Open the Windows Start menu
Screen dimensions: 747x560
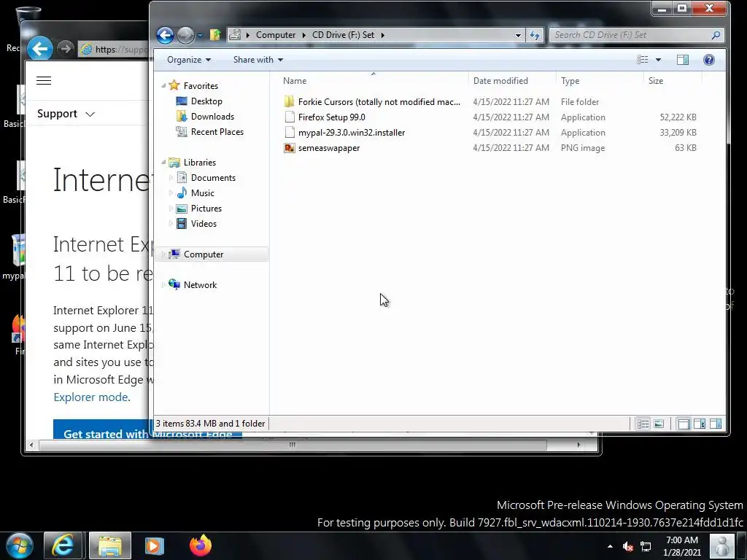(20, 545)
